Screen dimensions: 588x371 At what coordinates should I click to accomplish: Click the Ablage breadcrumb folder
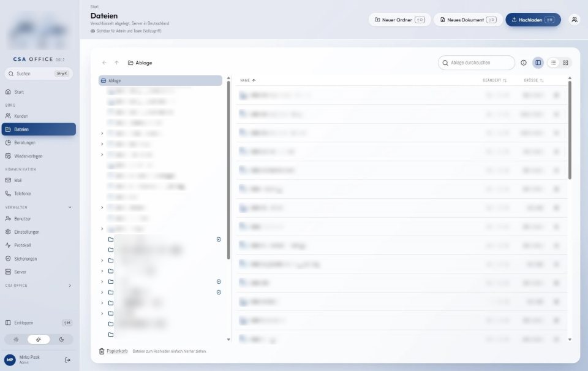tap(140, 63)
